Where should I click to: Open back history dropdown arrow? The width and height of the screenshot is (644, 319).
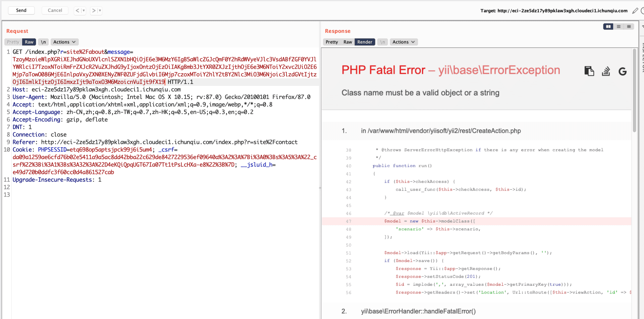coord(84,10)
